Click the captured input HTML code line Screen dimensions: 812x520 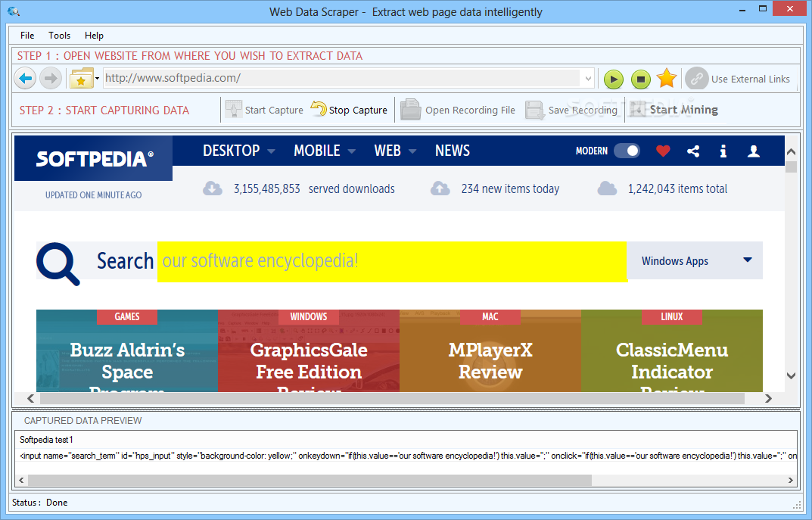pos(406,456)
